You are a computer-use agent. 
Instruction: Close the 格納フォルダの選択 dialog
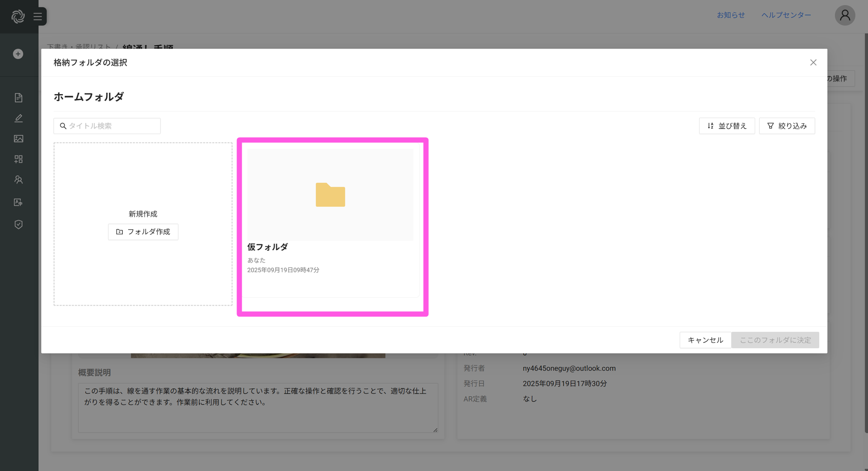coord(813,63)
